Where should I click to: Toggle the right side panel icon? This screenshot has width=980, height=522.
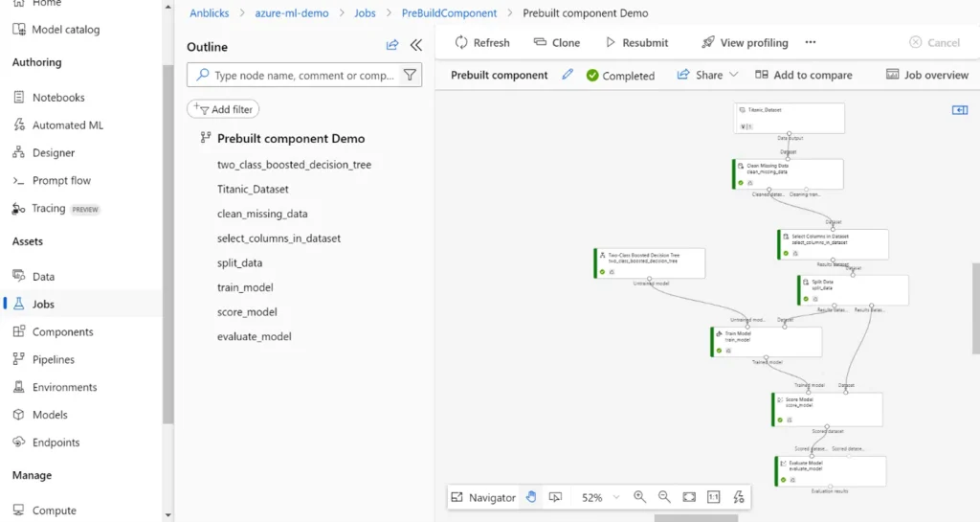tap(960, 110)
